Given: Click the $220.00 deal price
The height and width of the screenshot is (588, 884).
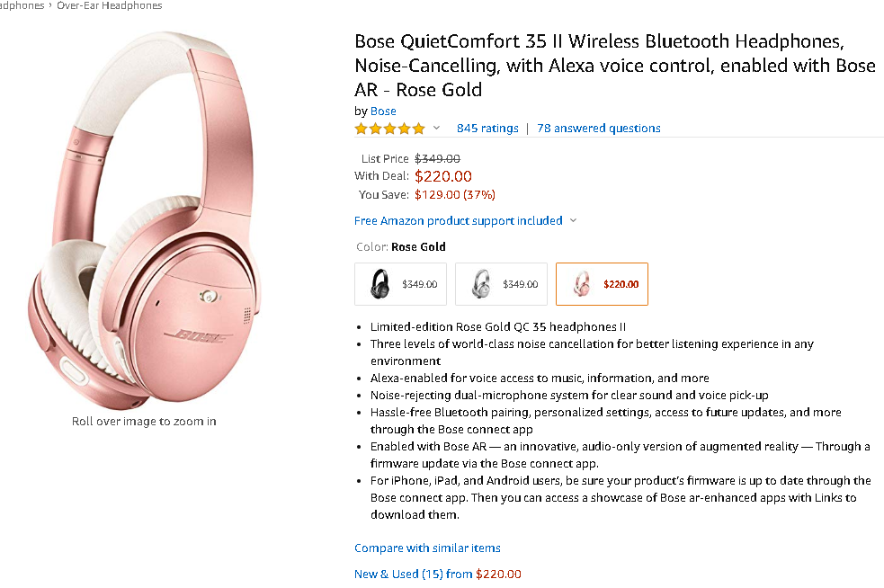Looking at the screenshot, I should point(442,176).
